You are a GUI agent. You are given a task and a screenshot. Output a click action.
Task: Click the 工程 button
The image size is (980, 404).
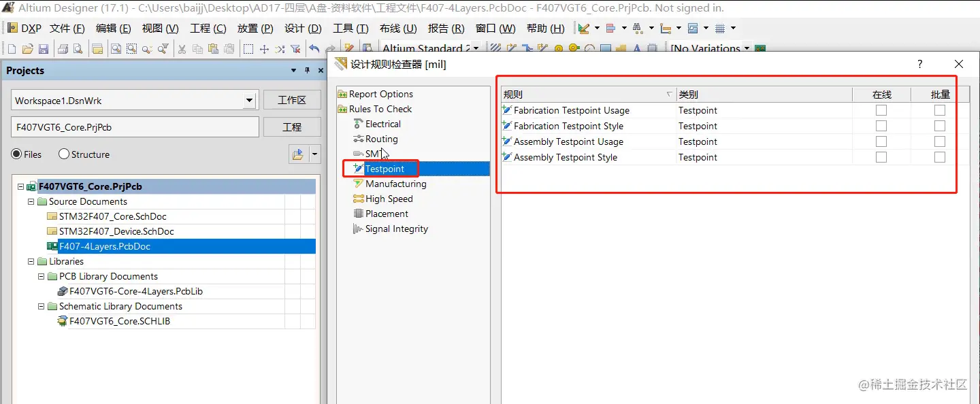tap(292, 127)
